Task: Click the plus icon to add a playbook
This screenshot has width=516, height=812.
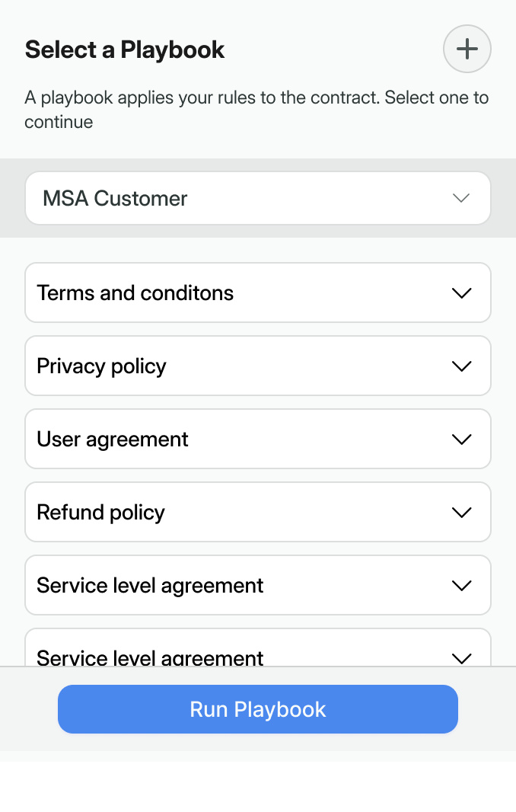Action: click(x=467, y=49)
